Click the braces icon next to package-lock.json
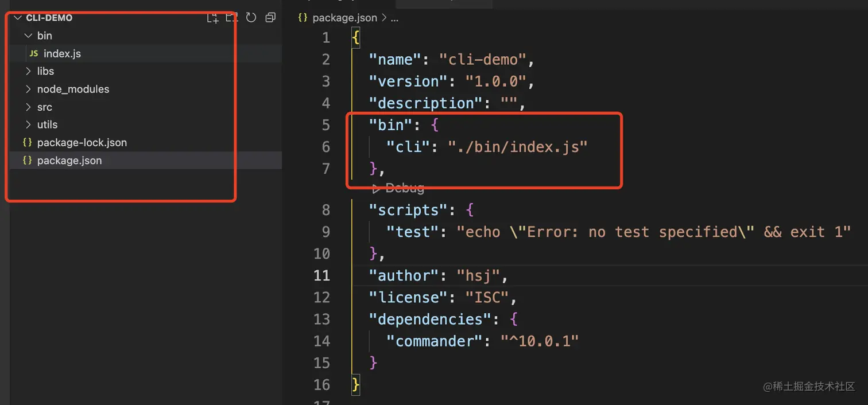Image resolution: width=868 pixels, height=405 pixels. tap(27, 142)
